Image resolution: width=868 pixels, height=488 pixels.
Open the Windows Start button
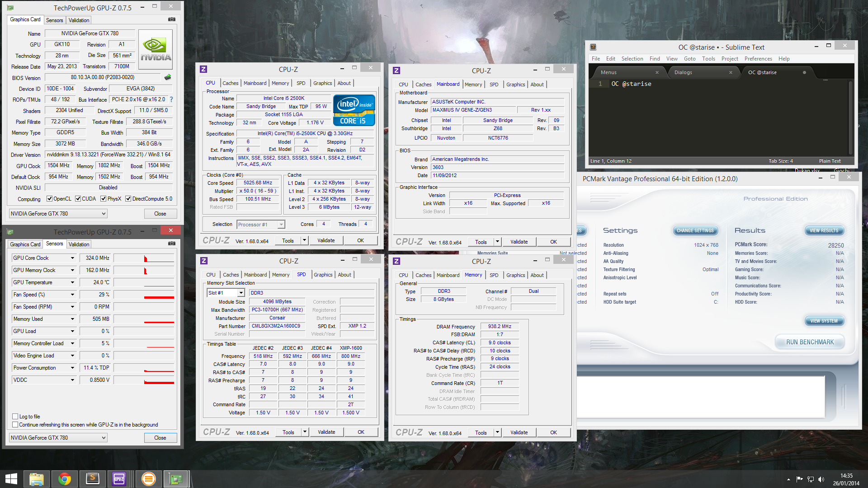(11, 479)
